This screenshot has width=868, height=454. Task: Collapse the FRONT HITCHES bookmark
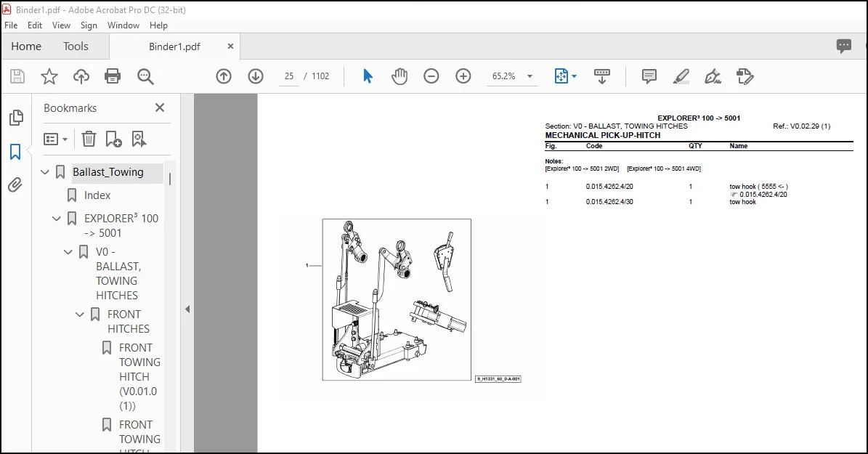coord(80,315)
